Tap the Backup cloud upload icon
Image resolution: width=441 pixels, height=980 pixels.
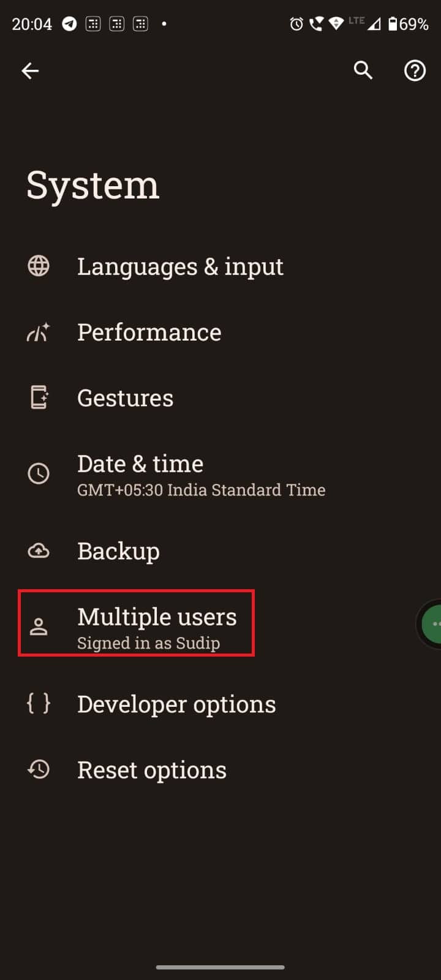click(x=39, y=551)
